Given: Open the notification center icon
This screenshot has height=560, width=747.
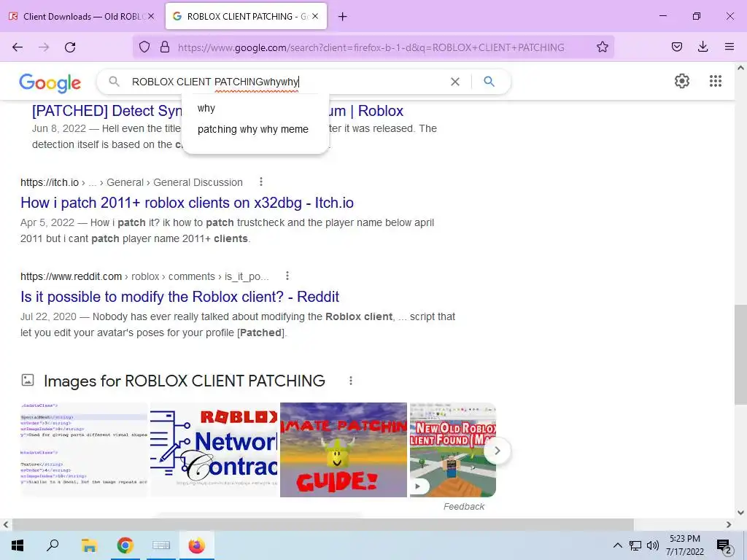Looking at the screenshot, I should click(x=724, y=546).
